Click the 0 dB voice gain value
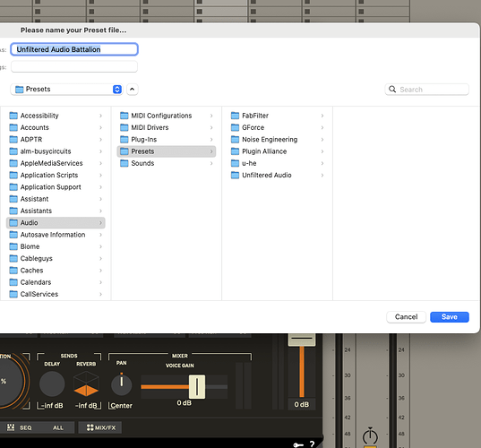The image size is (481, 448). click(184, 403)
